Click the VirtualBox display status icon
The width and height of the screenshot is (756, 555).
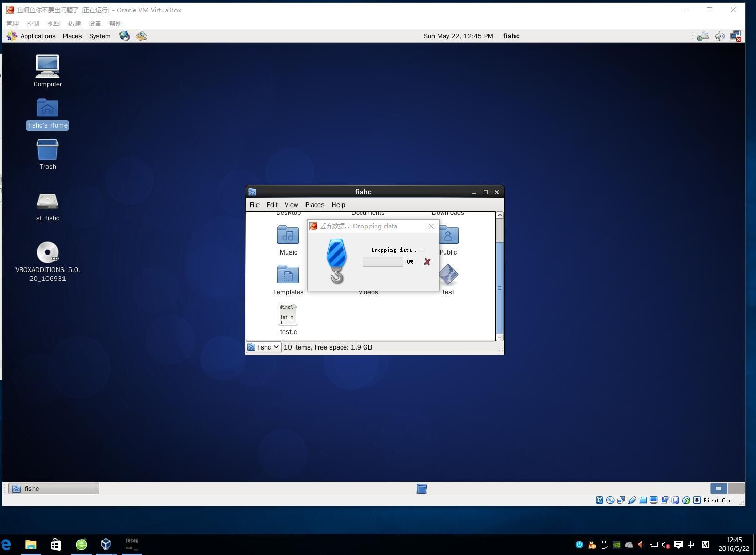coord(653,500)
